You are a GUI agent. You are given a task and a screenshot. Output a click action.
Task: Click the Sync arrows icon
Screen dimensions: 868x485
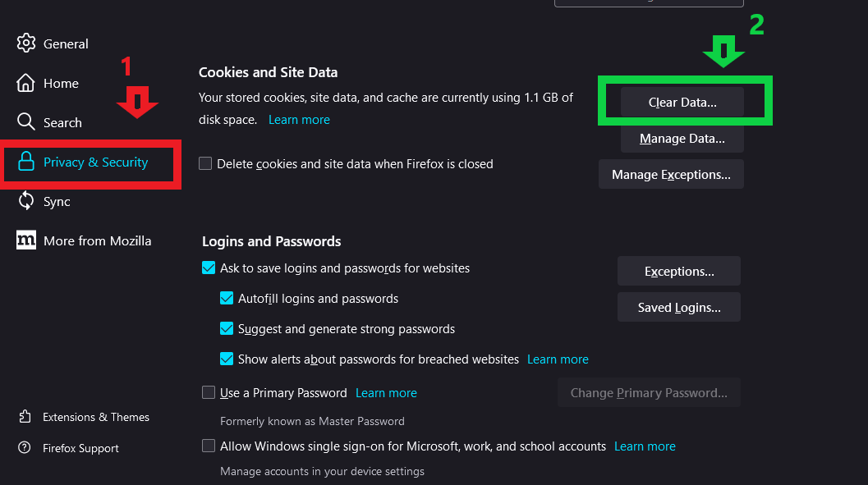26,201
